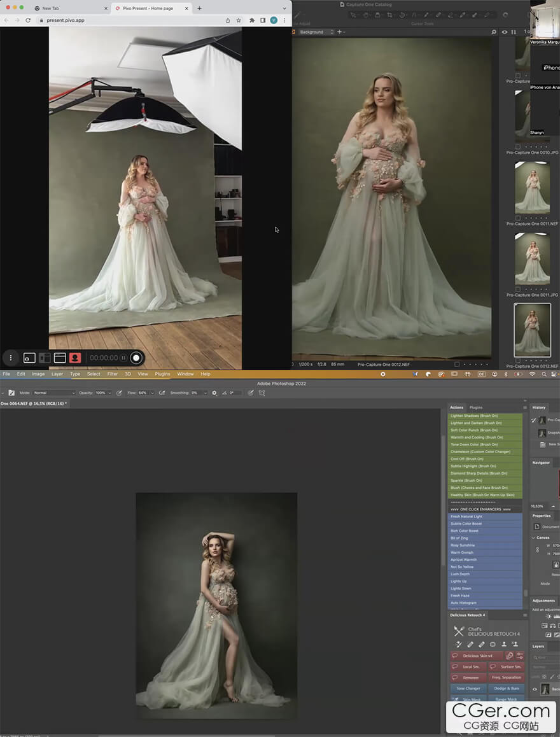Select the pan hand tool in Capture One

tap(365, 15)
